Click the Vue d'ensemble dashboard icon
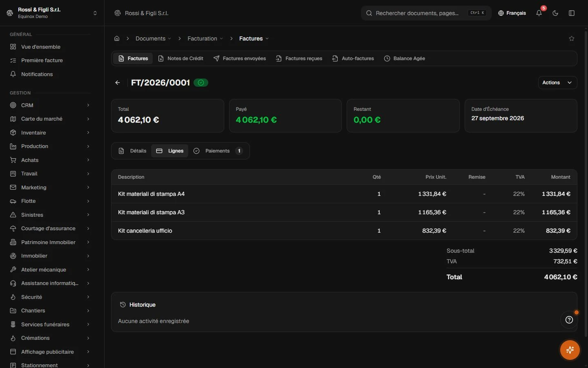 coord(13,47)
